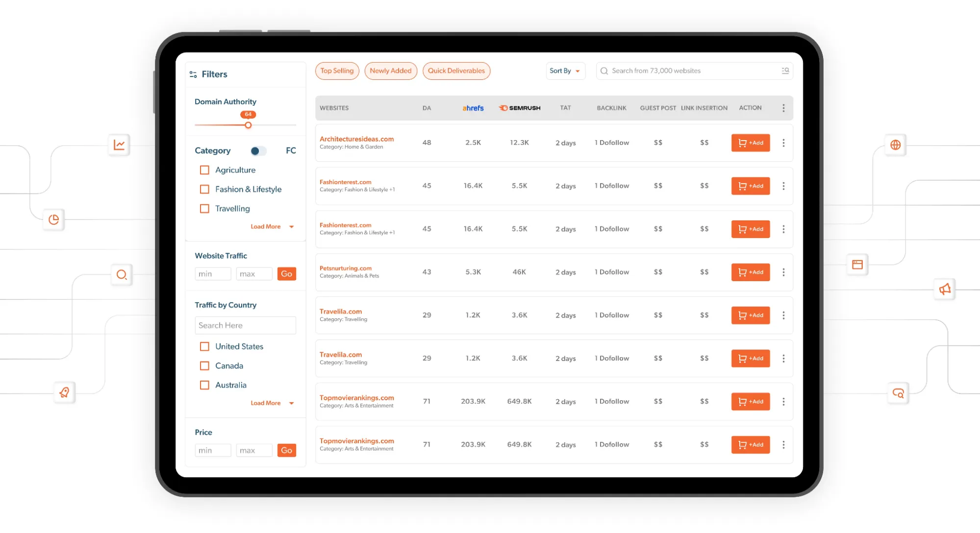Click Go button under Website Traffic
980x533 pixels.
pyautogui.click(x=287, y=274)
